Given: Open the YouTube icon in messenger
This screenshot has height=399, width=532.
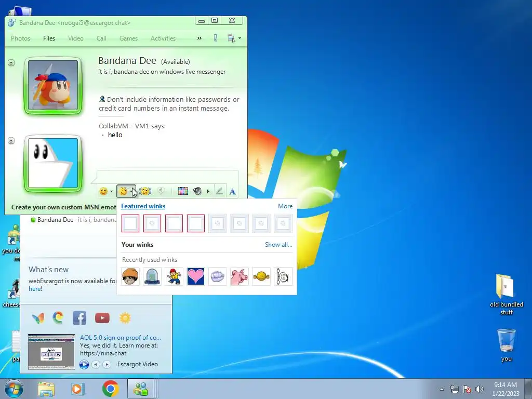Looking at the screenshot, I should pos(102,318).
